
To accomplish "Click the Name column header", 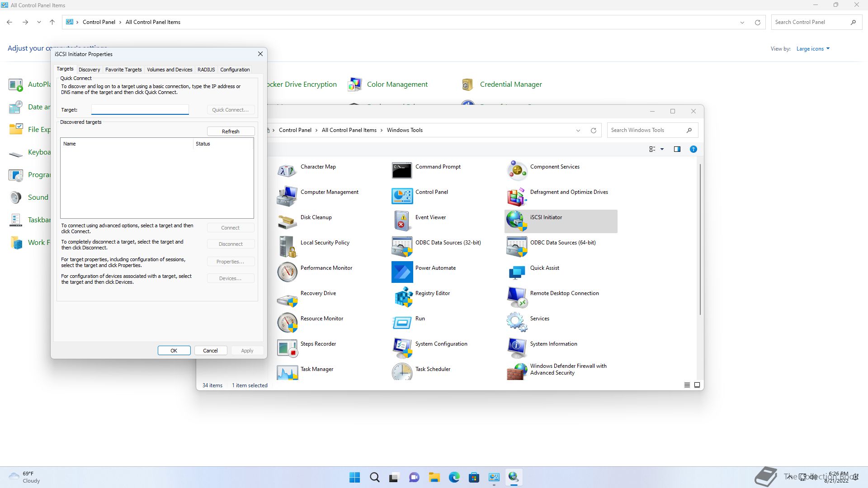I will coord(126,144).
